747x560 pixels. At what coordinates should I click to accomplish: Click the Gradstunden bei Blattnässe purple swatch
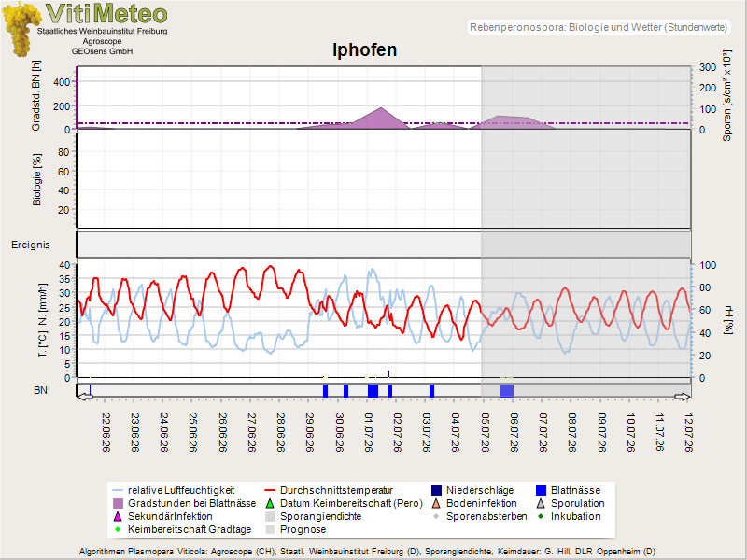(x=118, y=503)
